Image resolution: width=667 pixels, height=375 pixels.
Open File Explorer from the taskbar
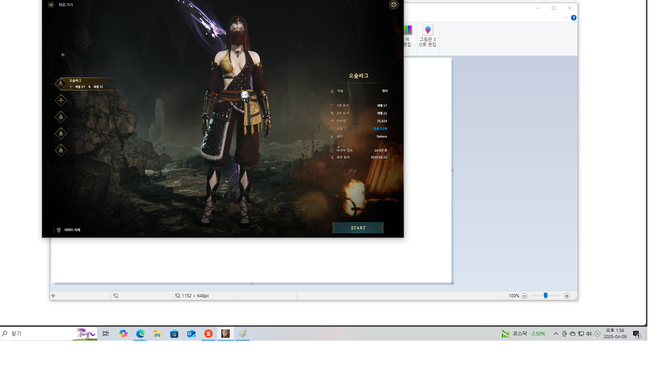coord(157,334)
